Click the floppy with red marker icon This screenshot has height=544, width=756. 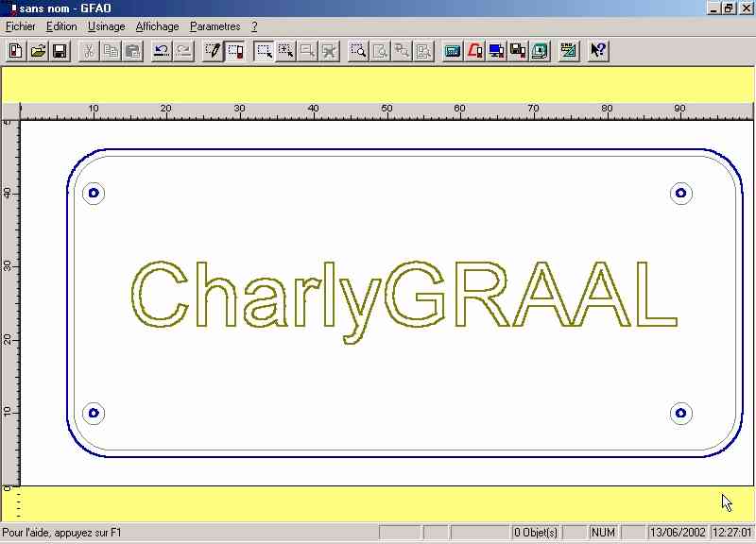tap(518, 51)
